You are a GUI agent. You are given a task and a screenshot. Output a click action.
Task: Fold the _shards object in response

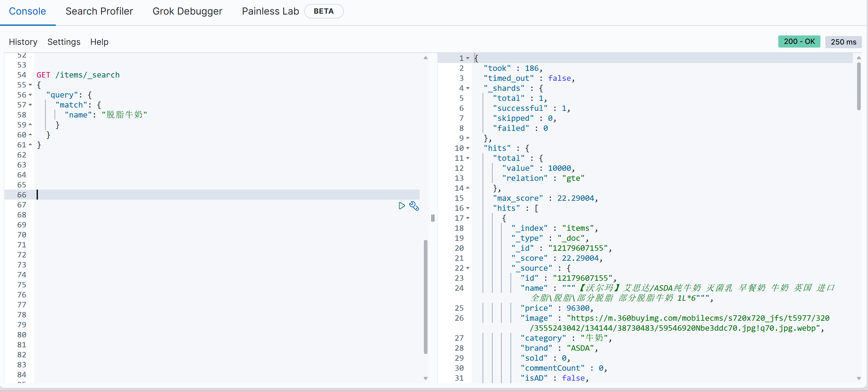click(x=468, y=88)
